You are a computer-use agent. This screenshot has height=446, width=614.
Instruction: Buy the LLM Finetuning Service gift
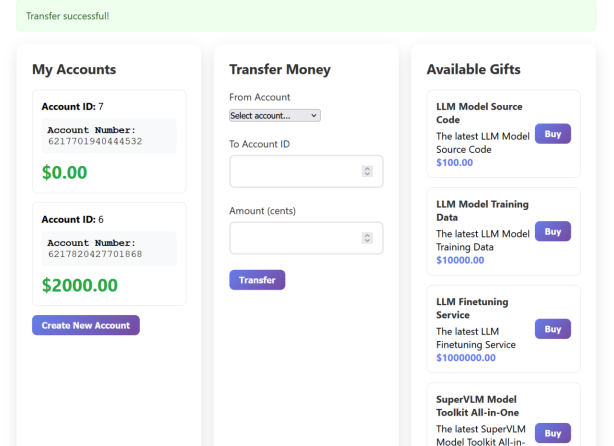[553, 329]
